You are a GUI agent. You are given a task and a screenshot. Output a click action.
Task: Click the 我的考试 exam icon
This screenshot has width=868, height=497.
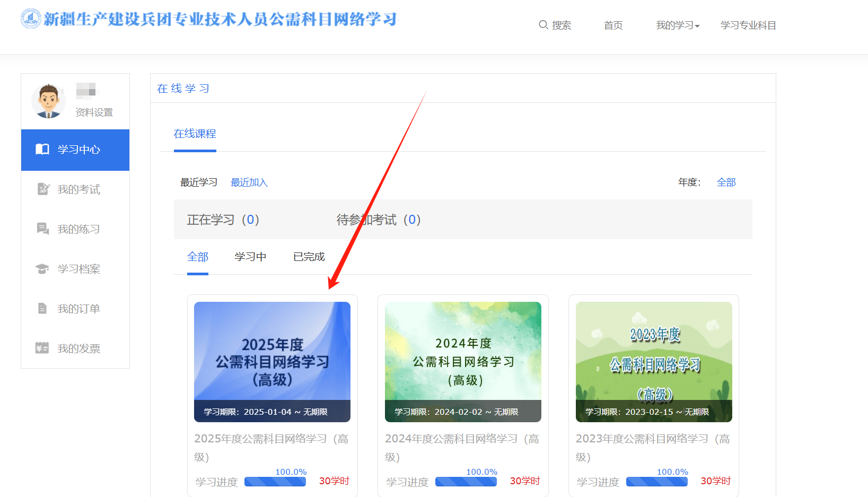[43, 189]
